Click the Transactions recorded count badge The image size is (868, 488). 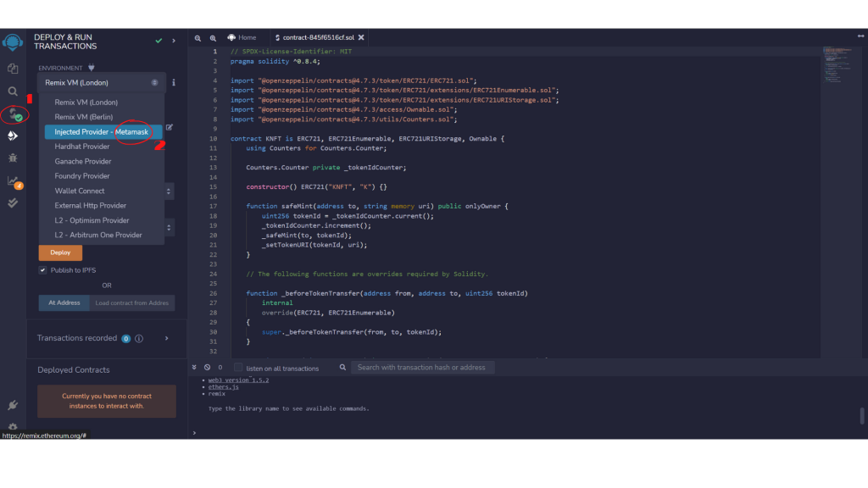pos(126,339)
